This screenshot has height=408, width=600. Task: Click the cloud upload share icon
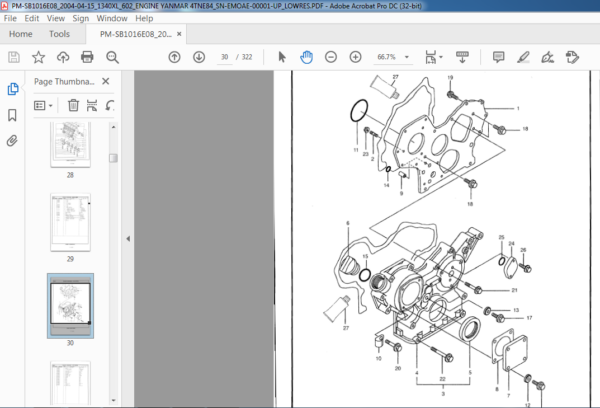click(x=63, y=57)
